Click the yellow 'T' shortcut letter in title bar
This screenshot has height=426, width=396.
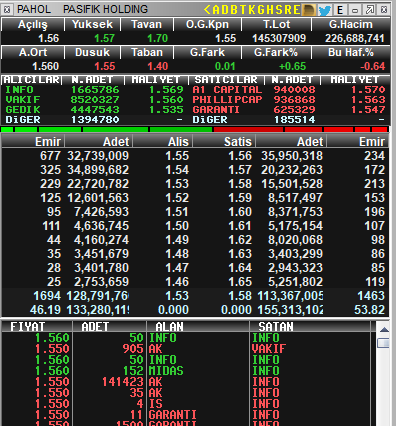[x=243, y=10]
